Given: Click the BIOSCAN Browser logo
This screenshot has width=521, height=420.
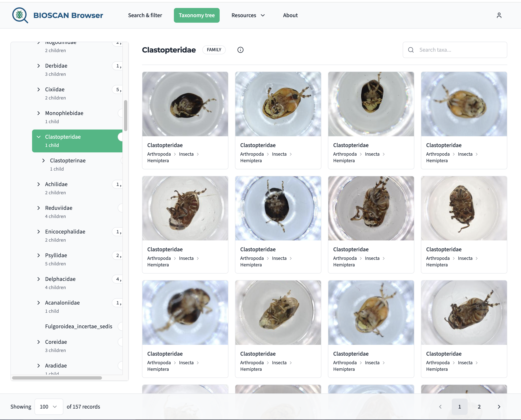Looking at the screenshot, I should point(58,15).
